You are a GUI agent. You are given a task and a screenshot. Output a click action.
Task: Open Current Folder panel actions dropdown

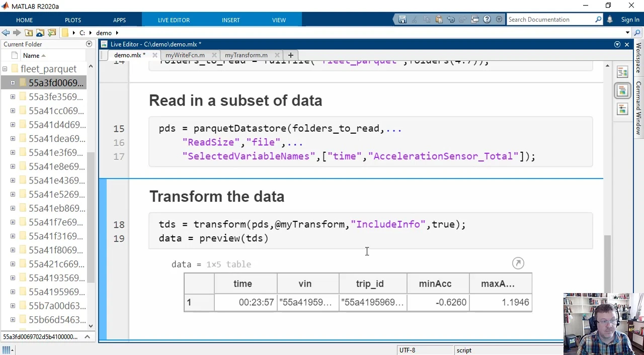[89, 44]
